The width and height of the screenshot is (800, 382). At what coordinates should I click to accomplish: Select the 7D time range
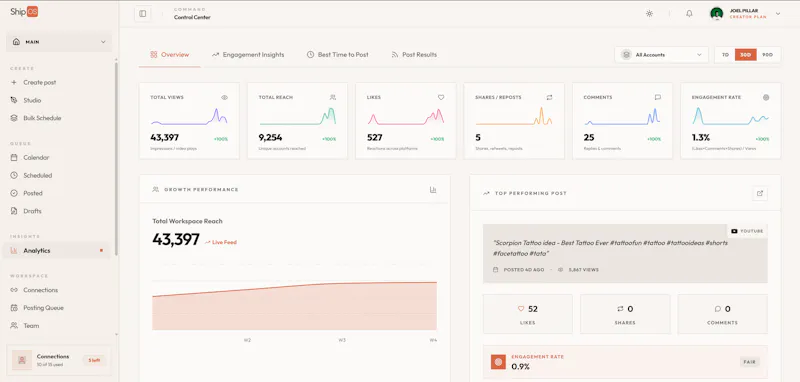click(725, 55)
